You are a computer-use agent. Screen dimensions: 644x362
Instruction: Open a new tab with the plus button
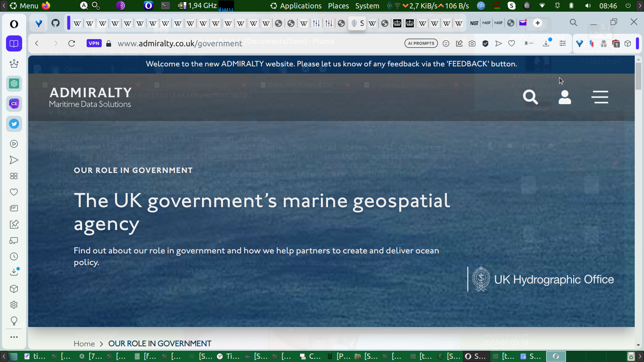[538, 23]
